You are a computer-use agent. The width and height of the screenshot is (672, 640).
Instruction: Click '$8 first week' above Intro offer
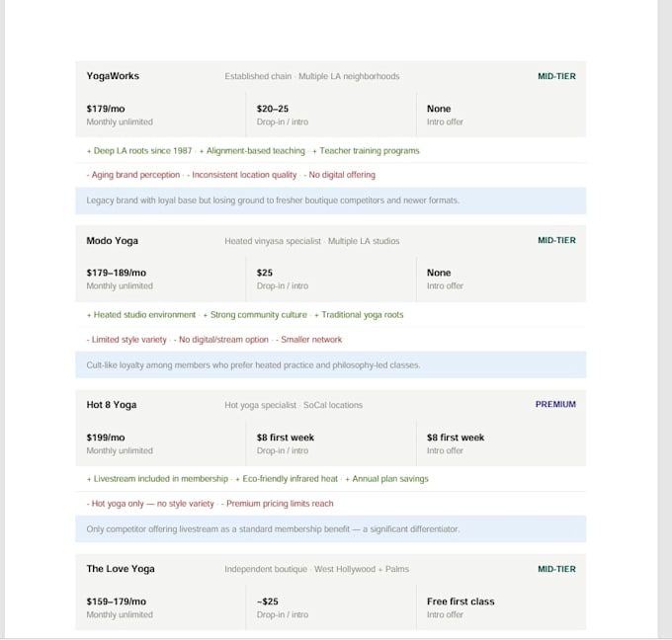point(456,438)
